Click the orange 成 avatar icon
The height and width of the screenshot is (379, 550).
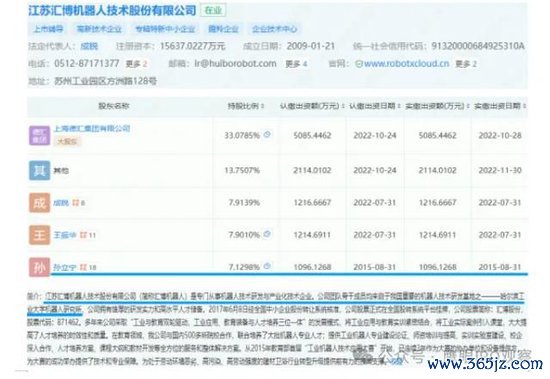click(x=39, y=202)
